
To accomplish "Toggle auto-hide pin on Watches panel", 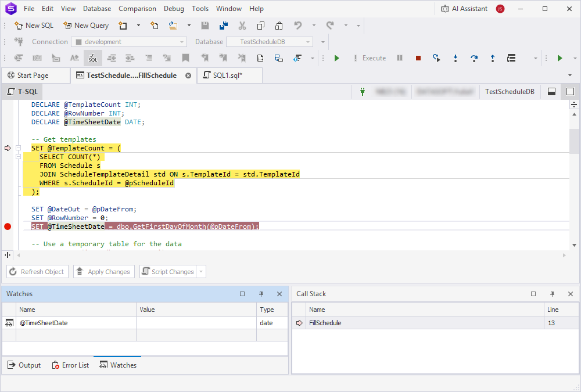I will [x=261, y=294].
